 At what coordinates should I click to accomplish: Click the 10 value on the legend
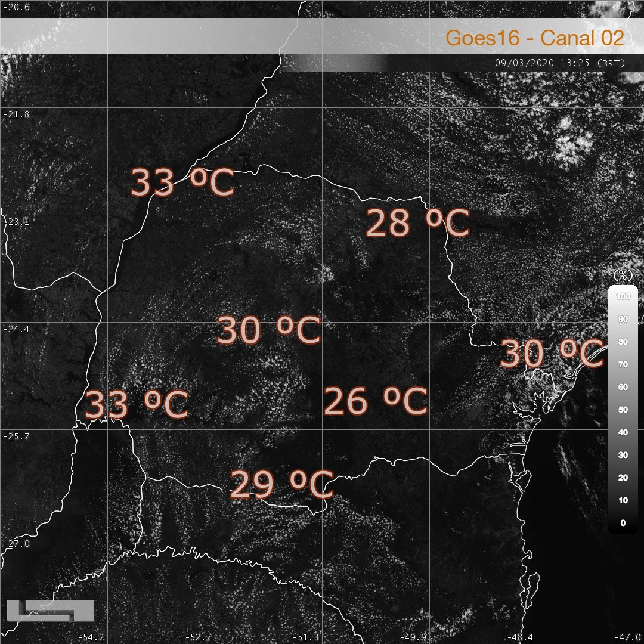(623, 500)
